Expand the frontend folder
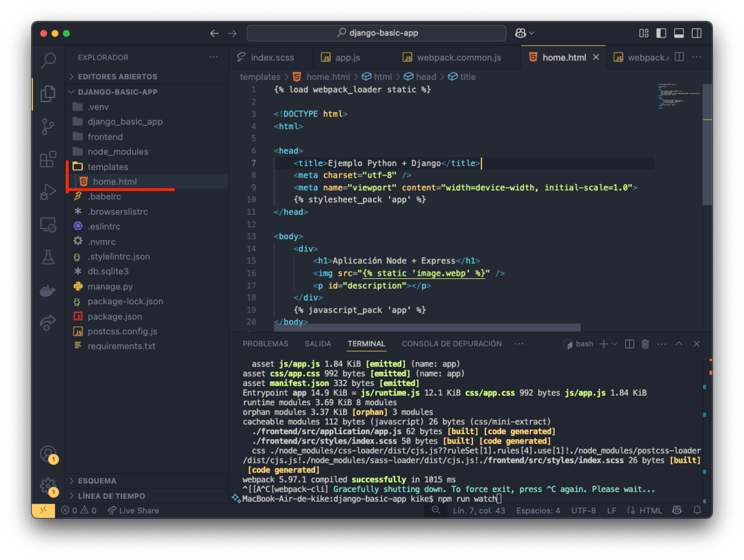 click(146, 136)
